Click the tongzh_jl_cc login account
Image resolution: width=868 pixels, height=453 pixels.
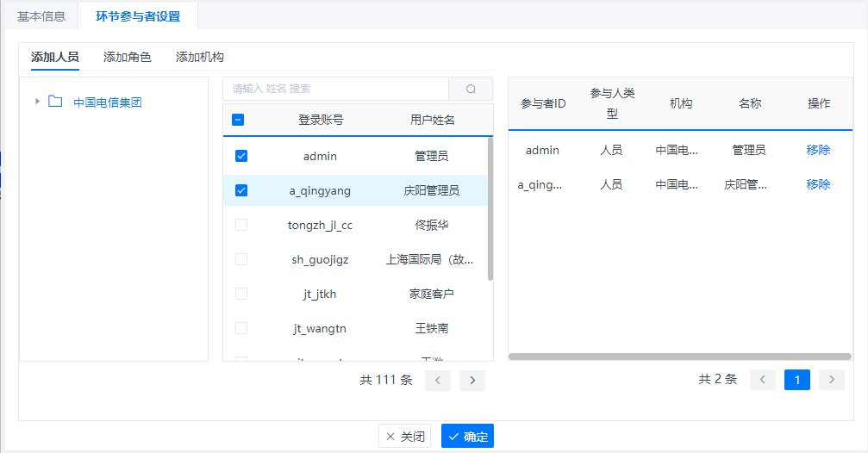320,225
